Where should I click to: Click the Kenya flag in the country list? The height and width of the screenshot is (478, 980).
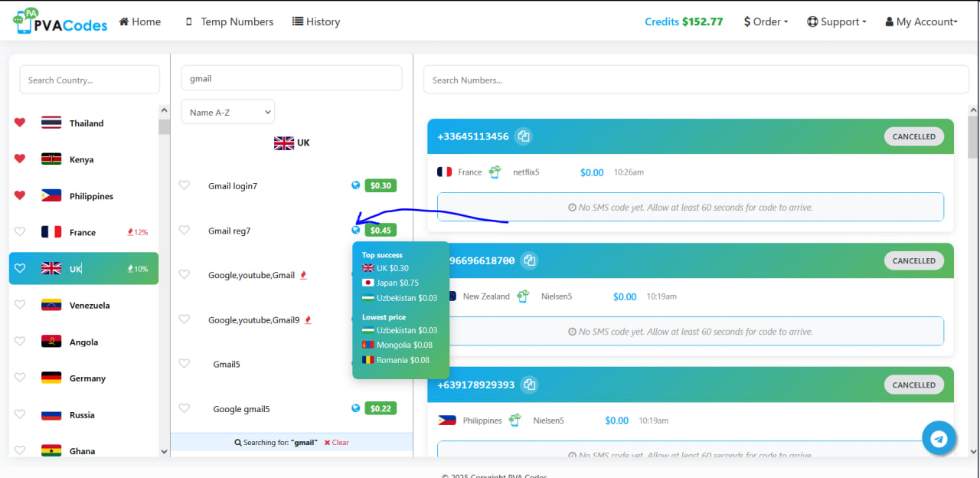coord(51,159)
